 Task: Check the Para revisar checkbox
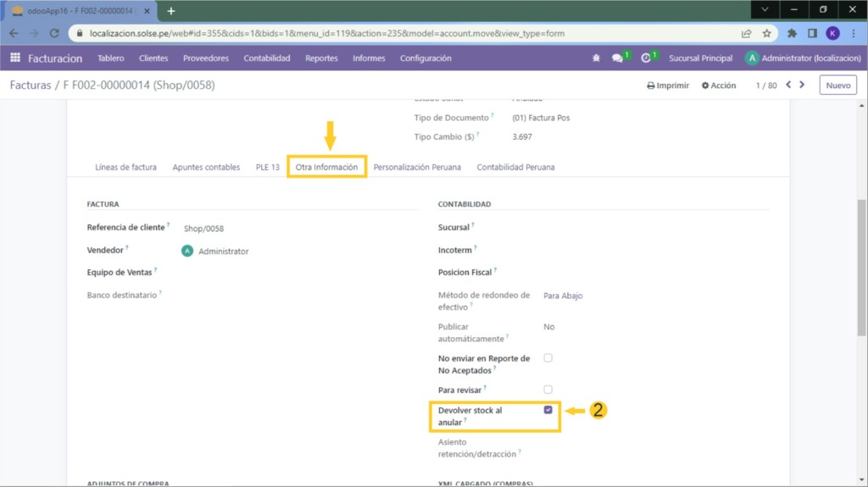548,390
